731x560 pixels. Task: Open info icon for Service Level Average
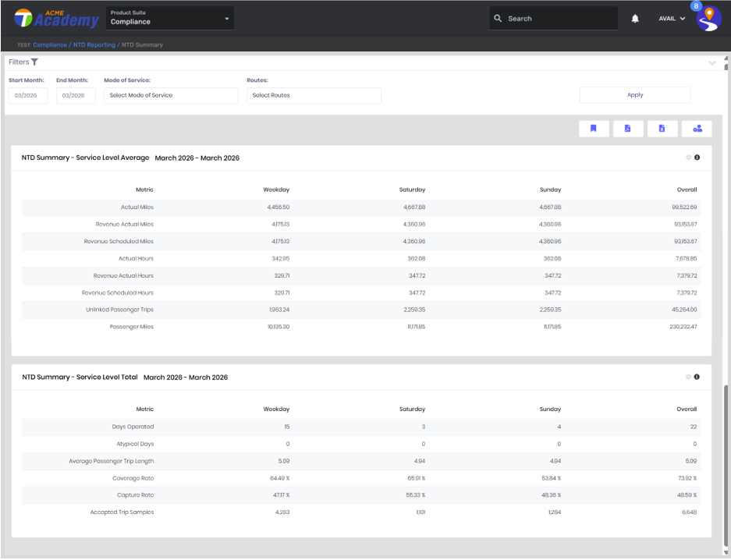pos(697,158)
